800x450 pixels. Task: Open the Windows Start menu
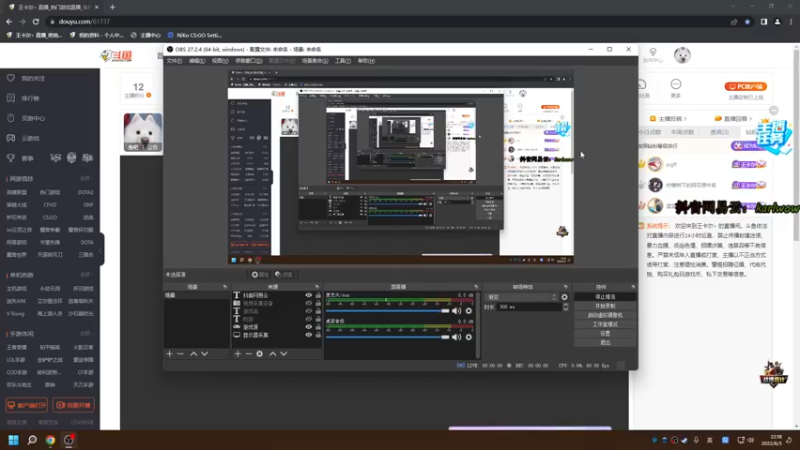[13, 440]
